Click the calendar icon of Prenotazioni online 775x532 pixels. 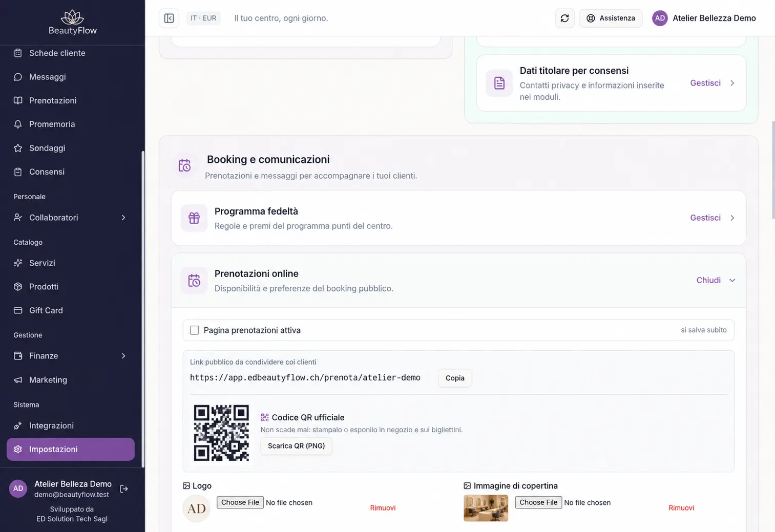pyautogui.click(x=194, y=281)
